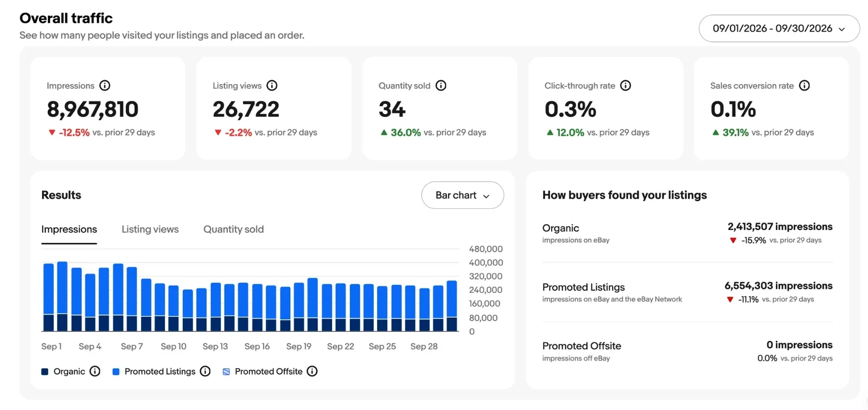The width and height of the screenshot is (868, 410).
Task: Click the Listing views info icon
Action: pos(272,86)
